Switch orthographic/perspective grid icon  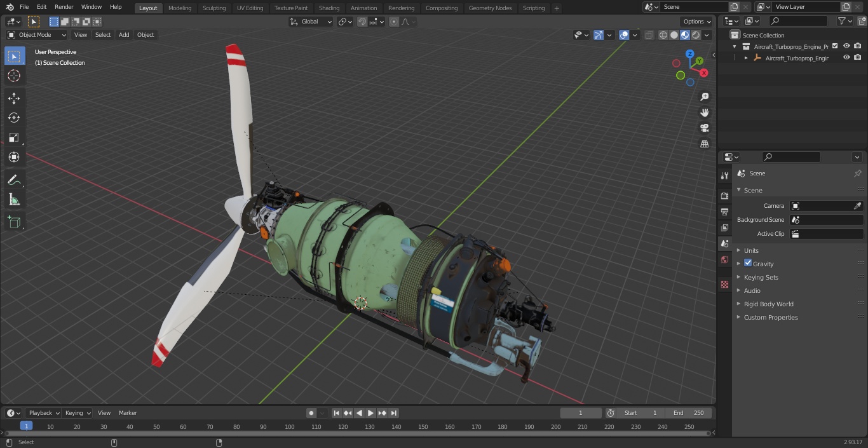[x=704, y=144]
